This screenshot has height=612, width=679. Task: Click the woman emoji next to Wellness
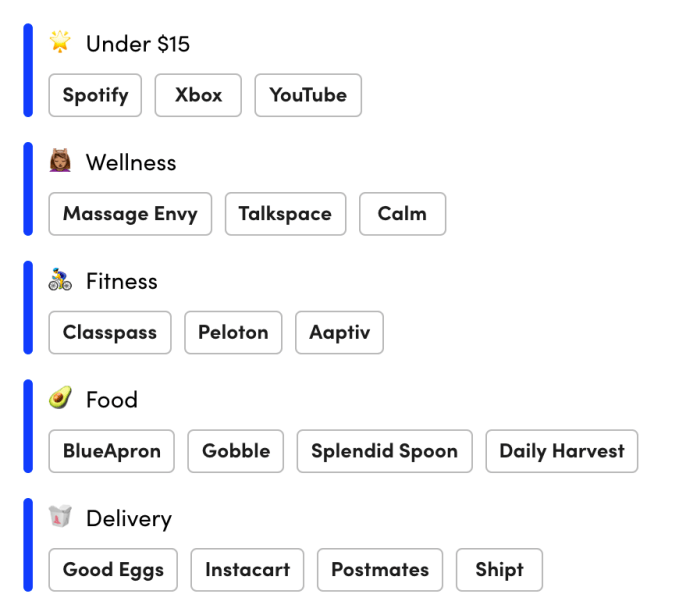[x=60, y=161]
